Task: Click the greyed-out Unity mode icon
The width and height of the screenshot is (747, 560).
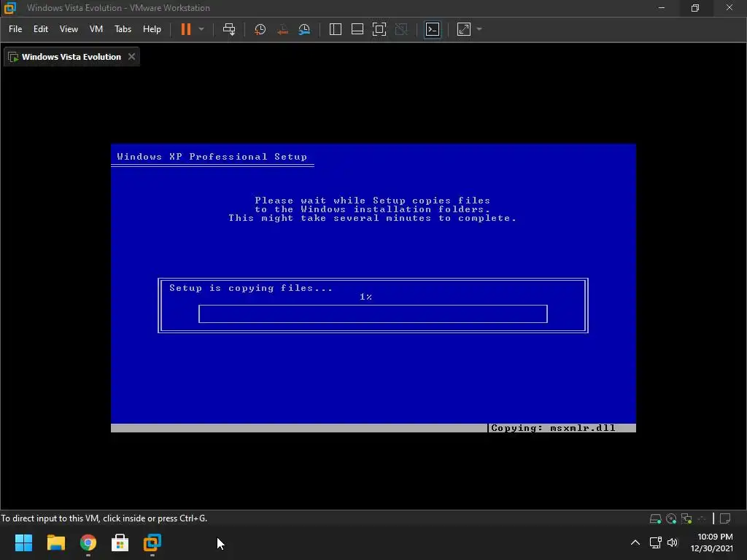Action: tap(402, 29)
